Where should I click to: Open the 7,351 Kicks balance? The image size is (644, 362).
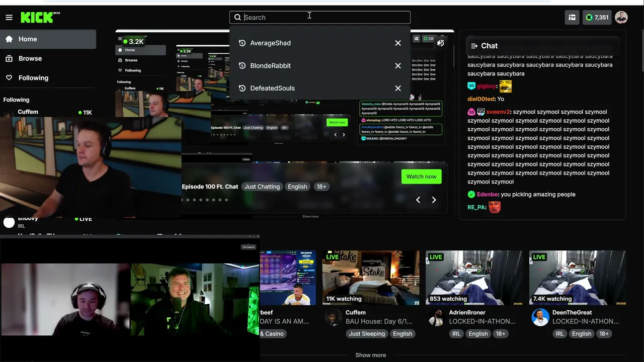coord(597,18)
